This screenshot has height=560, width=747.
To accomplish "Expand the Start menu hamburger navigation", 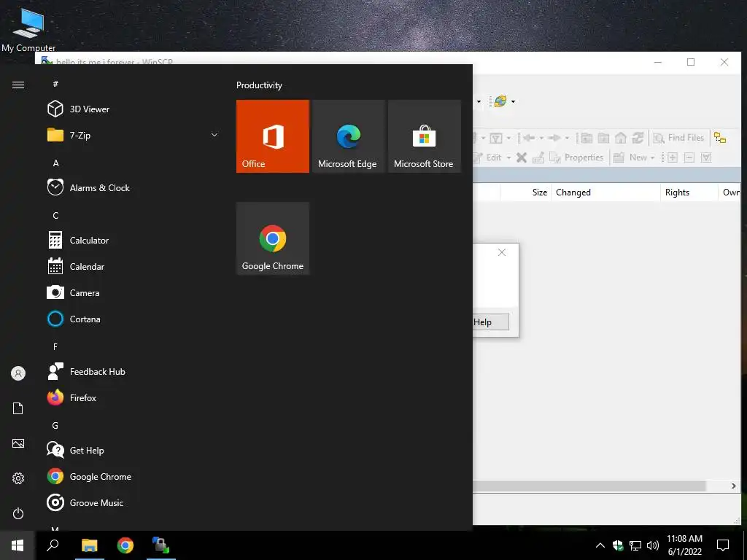I will point(18,85).
